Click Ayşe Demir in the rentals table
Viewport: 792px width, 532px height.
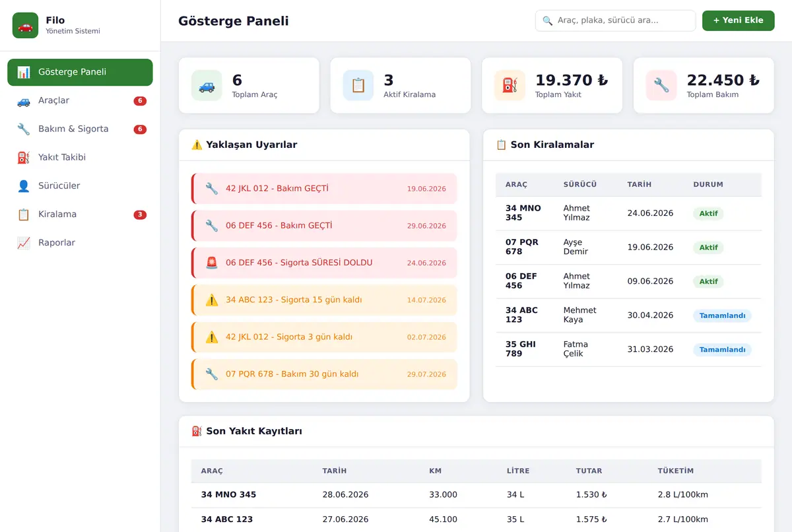tap(576, 247)
